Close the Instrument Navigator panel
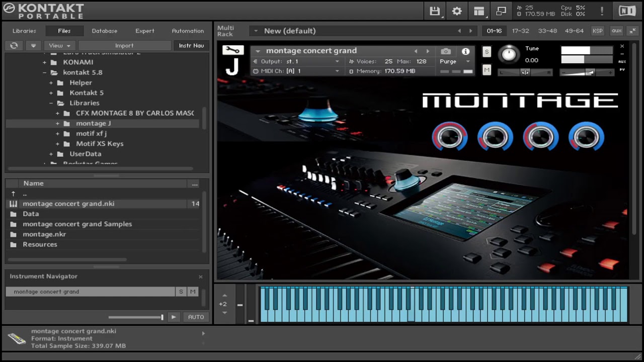 point(201,277)
